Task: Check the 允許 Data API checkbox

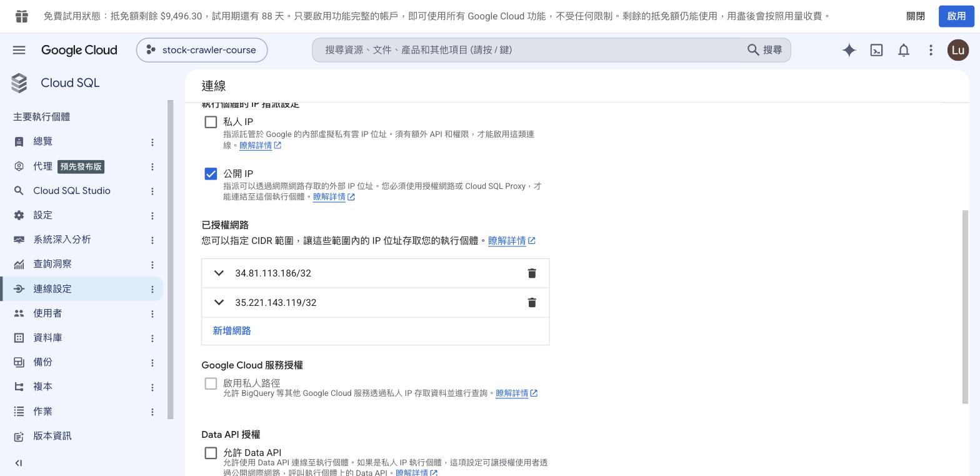Action: [211, 453]
